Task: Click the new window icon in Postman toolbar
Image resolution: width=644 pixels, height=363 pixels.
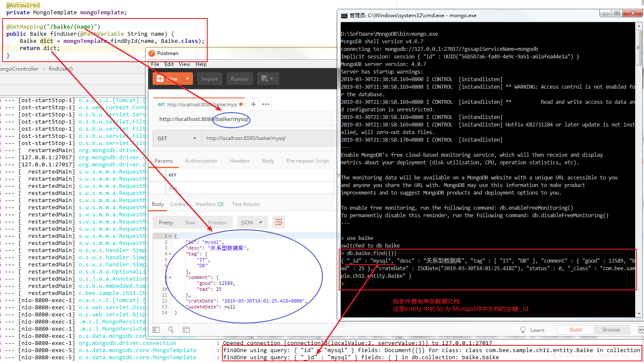Action: point(267,79)
